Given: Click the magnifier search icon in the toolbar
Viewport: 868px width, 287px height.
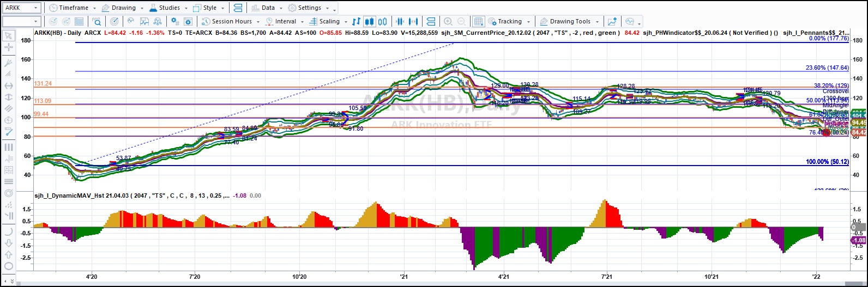Looking at the screenshot, I should [x=97, y=22].
